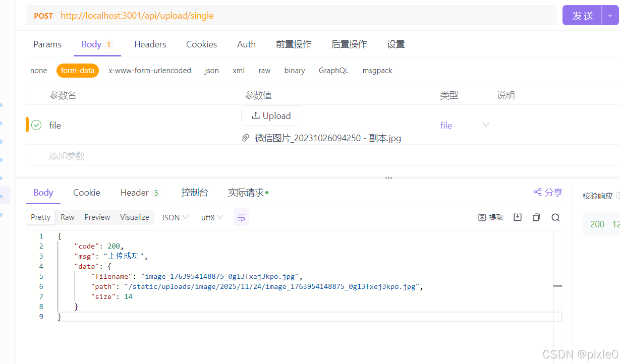Open the 设置 tab
Viewport: 620px width, 364px height.
pyautogui.click(x=396, y=44)
